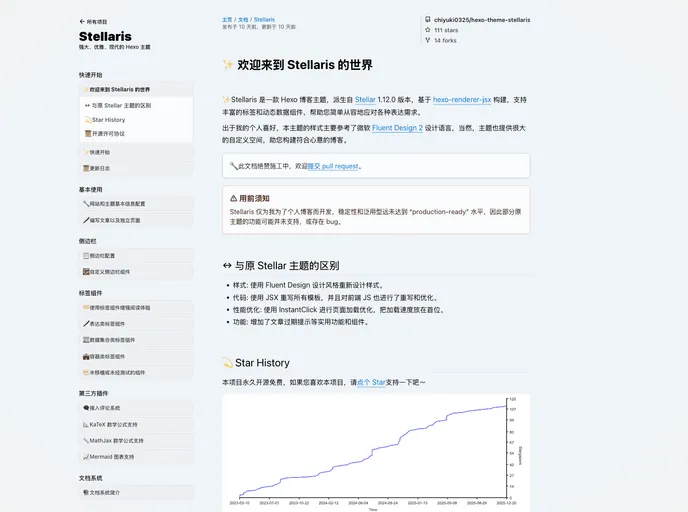Open 开源许可协议 in the sidebar outline
The image size is (688, 512).
(x=108, y=134)
